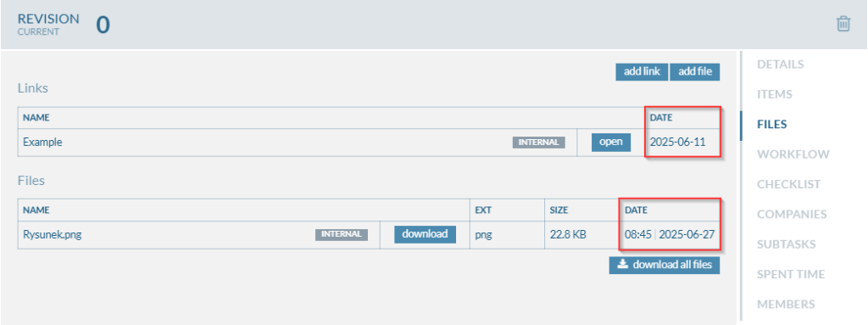
Task: Click the Rysunek.png file name
Action: [52, 234]
